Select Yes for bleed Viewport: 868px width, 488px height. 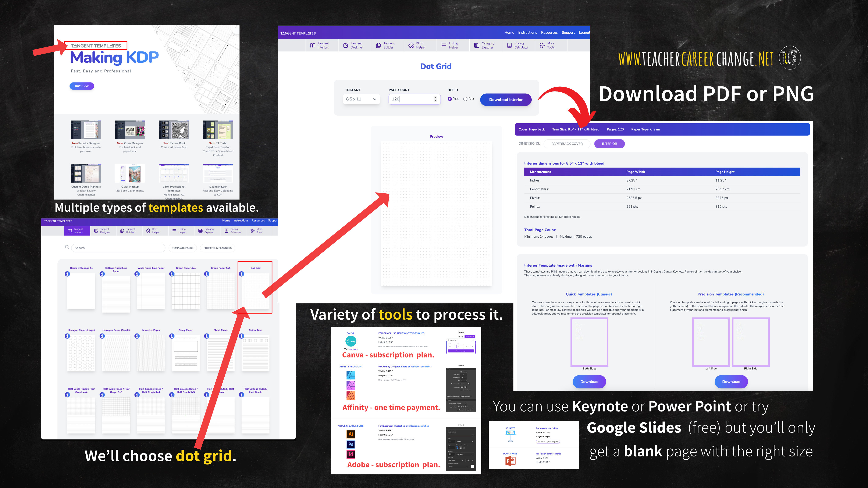click(450, 99)
